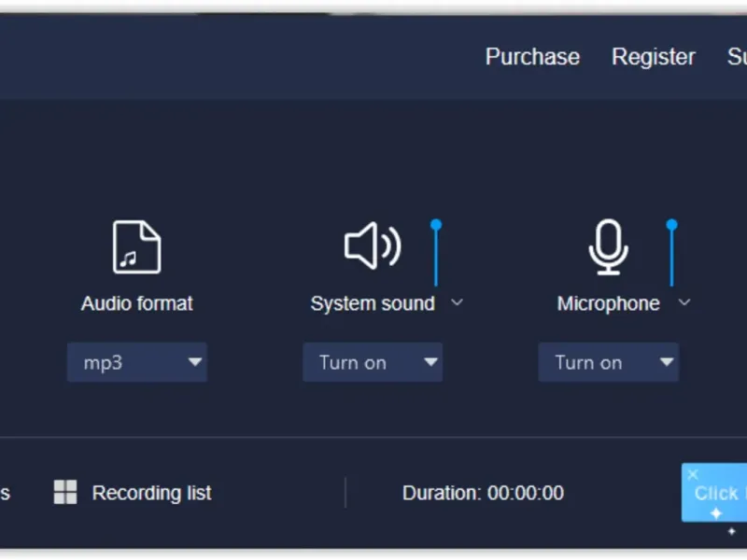Open the System sound Turn on dropdown

pos(373,363)
